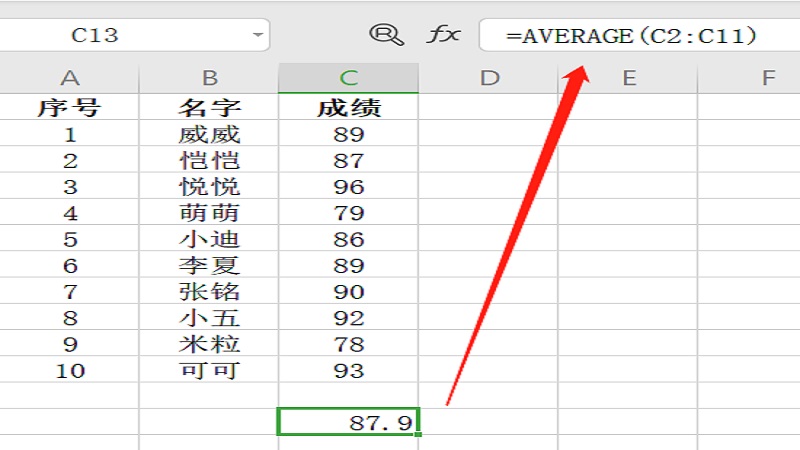800x450 pixels.
Task: Click the name cell 可可
Action: [x=209, y=371]
